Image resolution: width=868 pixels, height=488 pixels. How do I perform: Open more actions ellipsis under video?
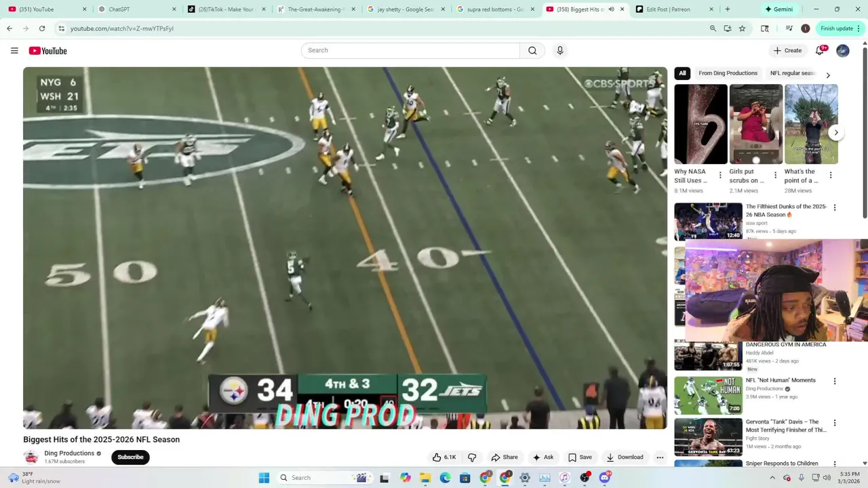pos(660,457)
